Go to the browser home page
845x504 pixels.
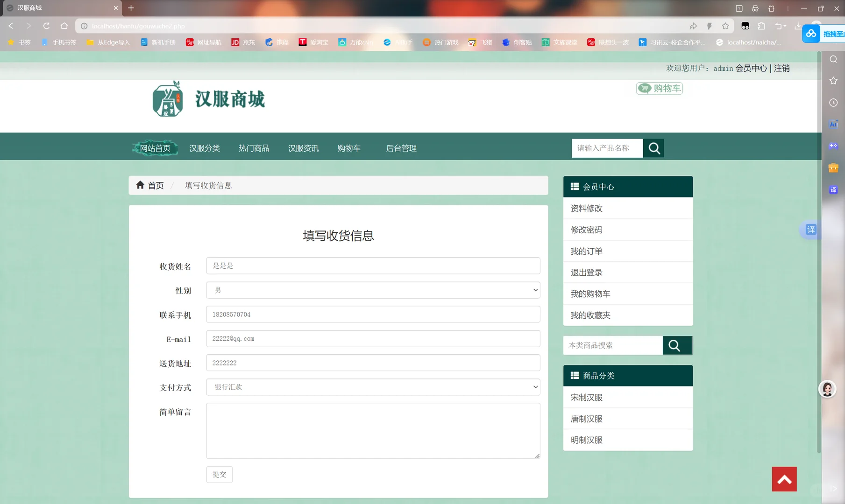64,26
